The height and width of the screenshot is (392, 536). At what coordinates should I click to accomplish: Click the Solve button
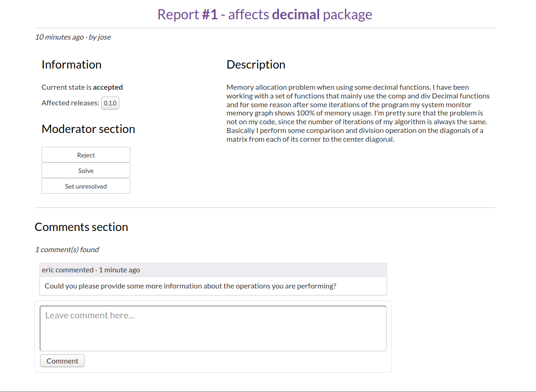(86, 170)
